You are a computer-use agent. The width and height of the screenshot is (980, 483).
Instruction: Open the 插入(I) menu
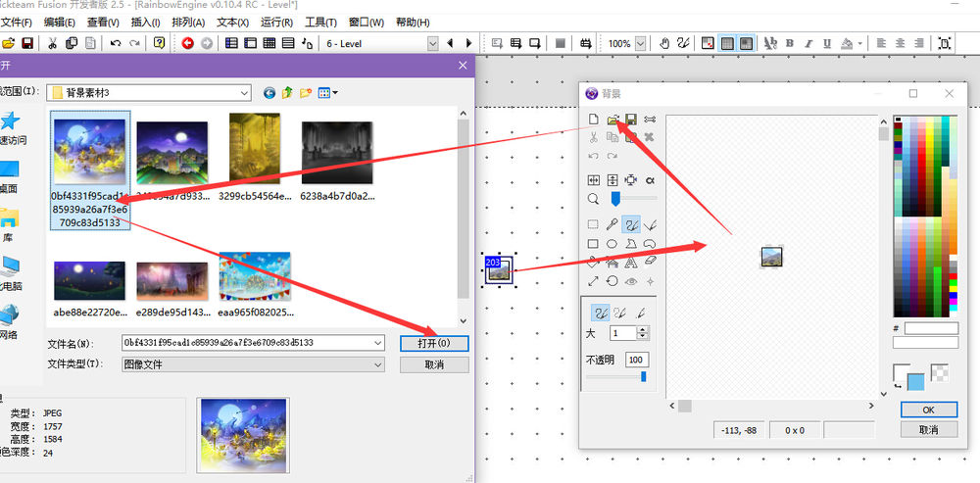[x=145, y=23]
